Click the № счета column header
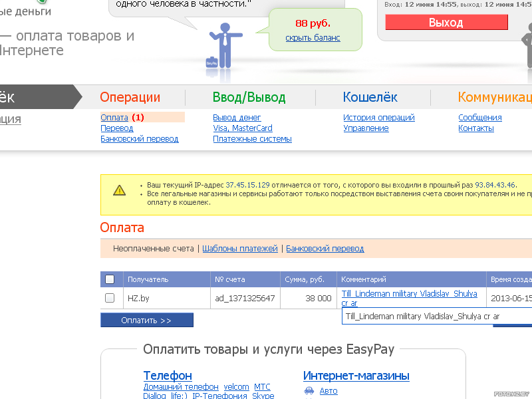This screenshot has height=399, width=532. point(229,279)
